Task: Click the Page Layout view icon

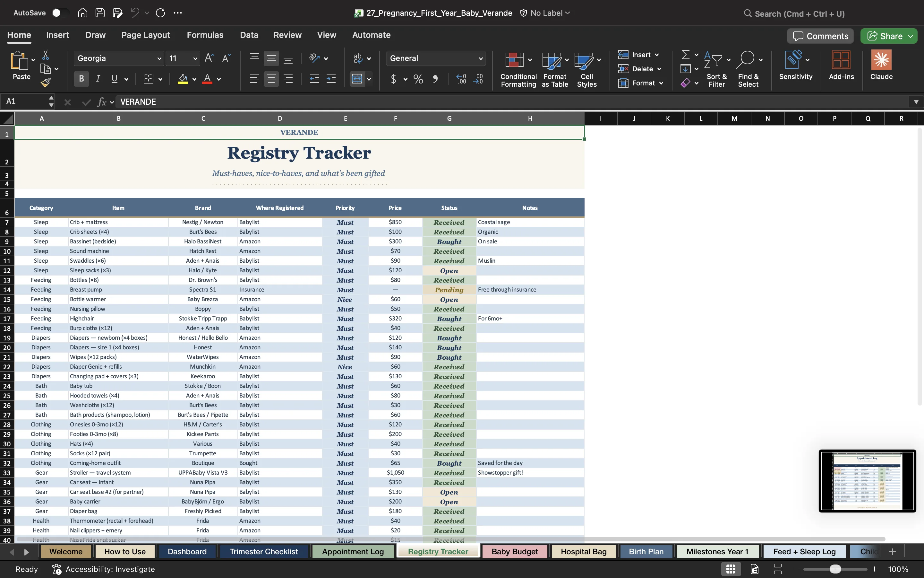Action: coord(755,569)
